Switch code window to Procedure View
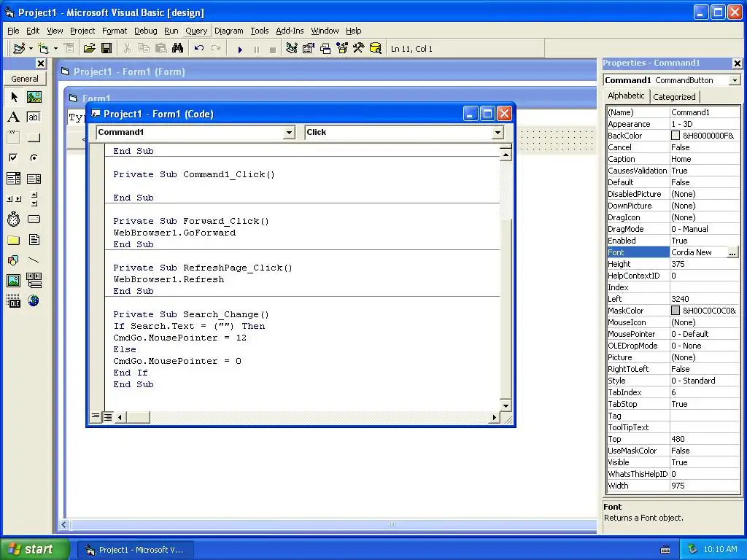The width and height of the screenshot is (747, 560). [x=96, y=416]
